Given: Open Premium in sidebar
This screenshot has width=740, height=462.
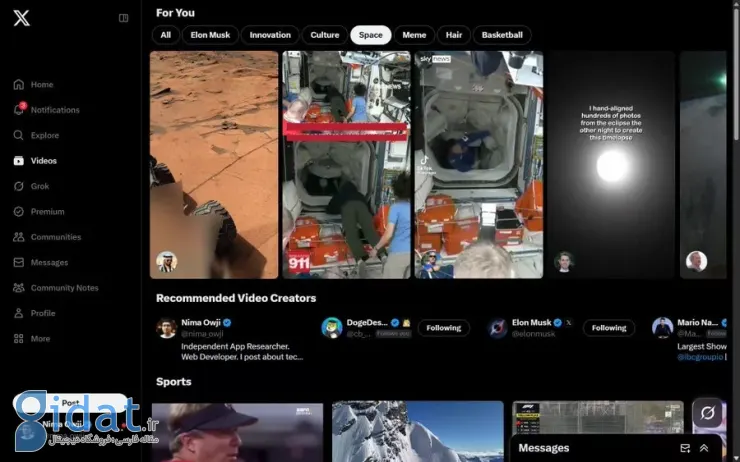Looking at the screenshot, I should click(39, 212).
